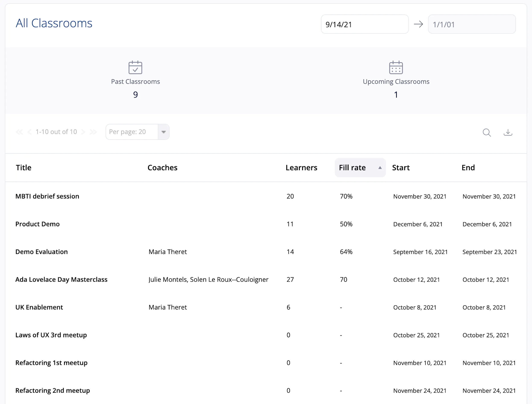Sort by End column header
This screenshot has width=532, height=404.
468,168
